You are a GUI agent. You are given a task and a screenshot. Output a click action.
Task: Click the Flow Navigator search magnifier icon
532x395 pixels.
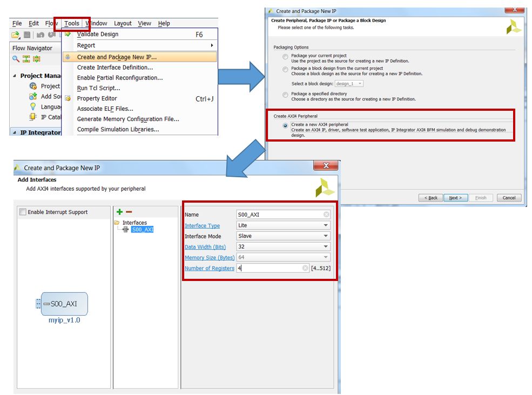pos(16,59)
